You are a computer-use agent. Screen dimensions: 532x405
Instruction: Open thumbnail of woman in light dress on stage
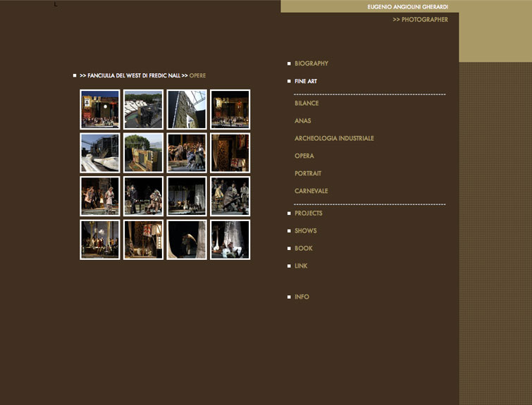pos(100,196)
